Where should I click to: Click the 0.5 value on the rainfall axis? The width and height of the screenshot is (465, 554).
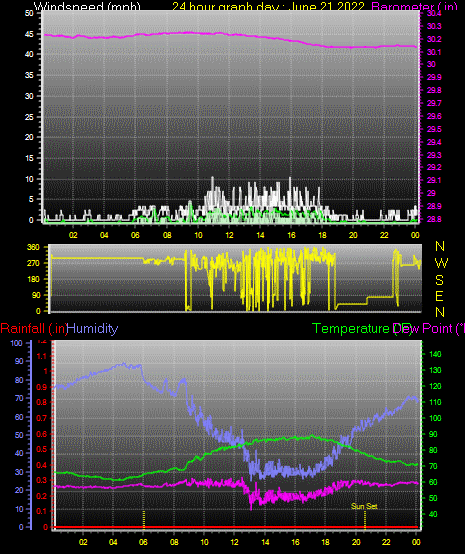(x=42, y=449)
